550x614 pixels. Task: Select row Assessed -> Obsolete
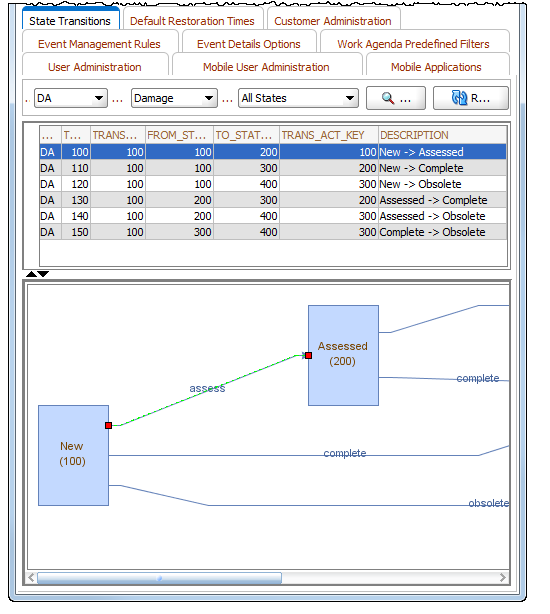pos(273,216)
